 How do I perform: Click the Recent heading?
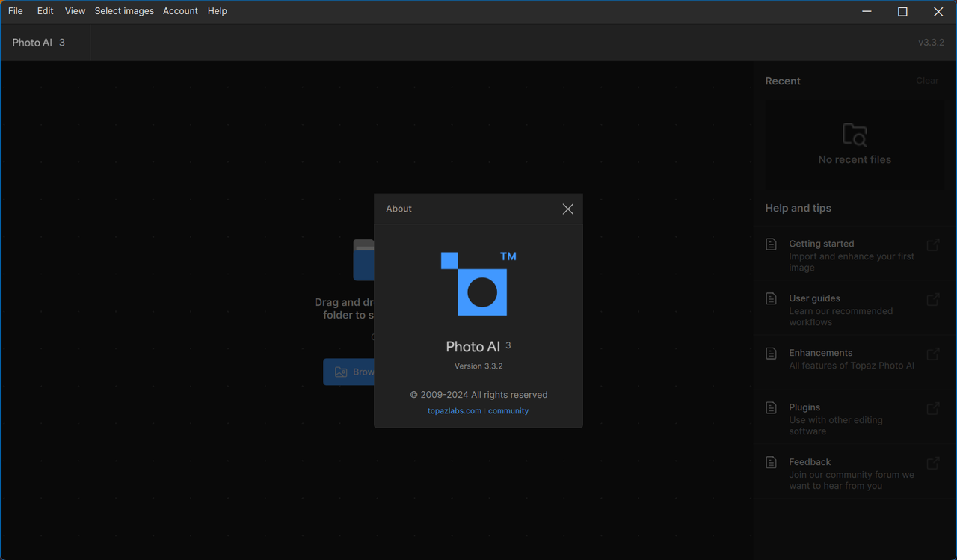783,81
